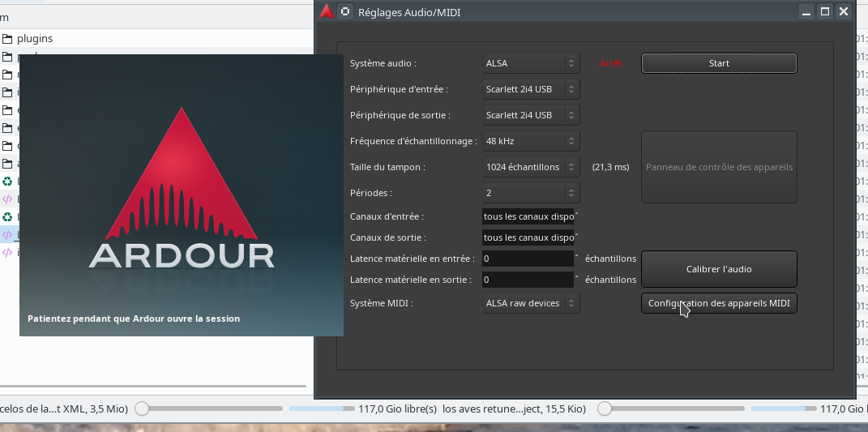Adjust the left zoom slider in file manager
This screenshot has height=432, width=868.
click(143, 408)
